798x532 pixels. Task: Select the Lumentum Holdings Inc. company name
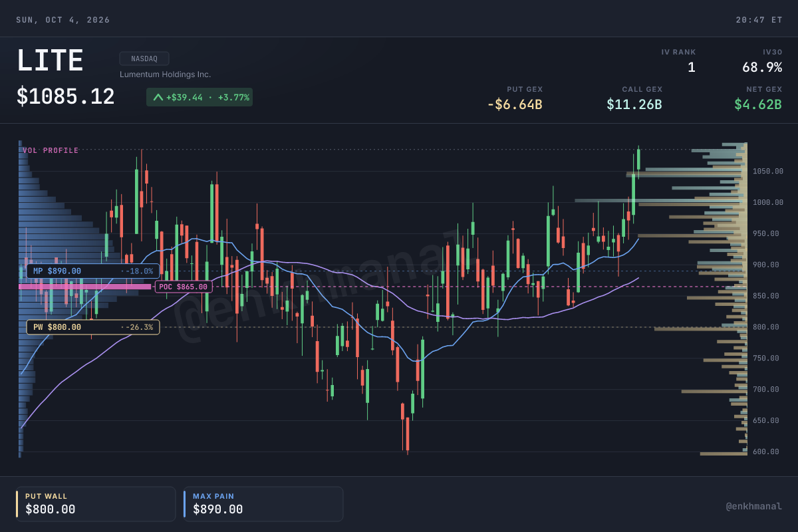pos(165,74)
